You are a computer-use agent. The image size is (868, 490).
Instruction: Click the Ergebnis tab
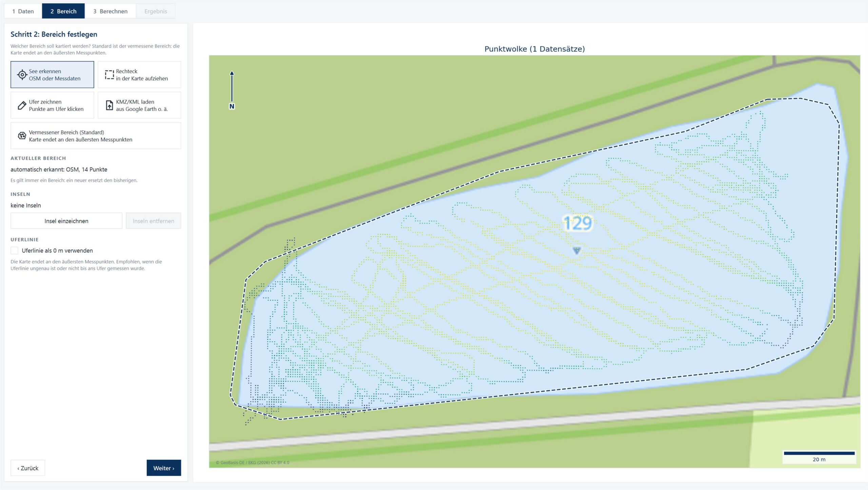pos(156,11)
